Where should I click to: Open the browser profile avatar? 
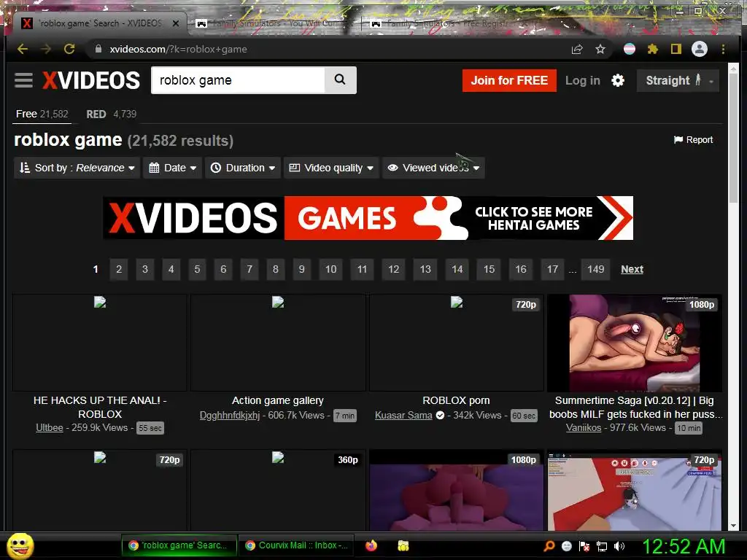(x=700, y=49)
